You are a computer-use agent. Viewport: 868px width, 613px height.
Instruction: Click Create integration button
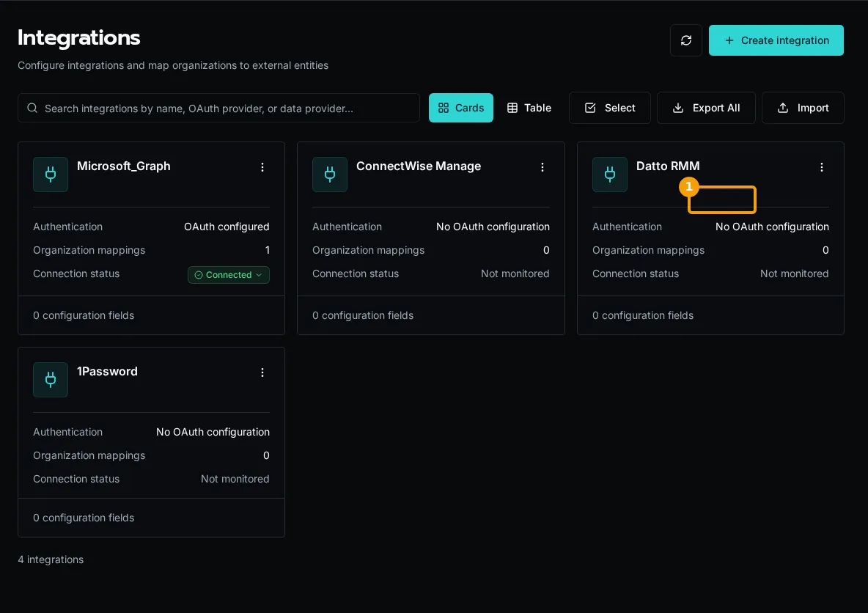[x=776, y=40]
